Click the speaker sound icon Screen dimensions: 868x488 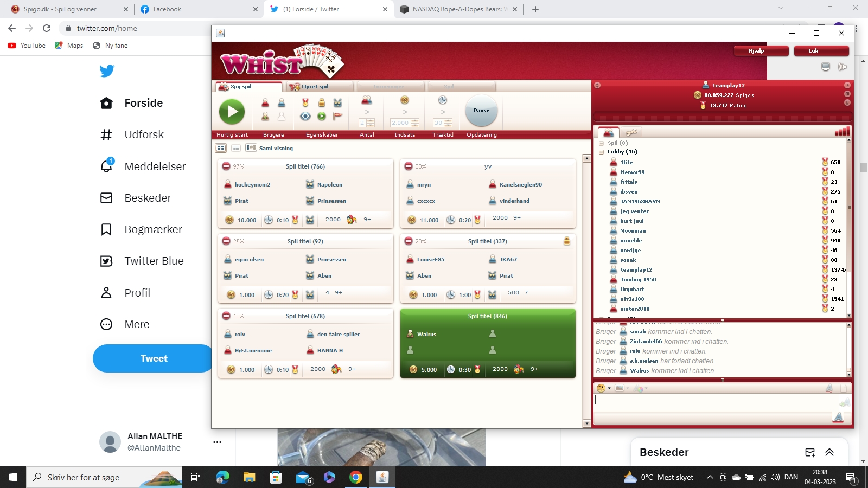point(842,67)
